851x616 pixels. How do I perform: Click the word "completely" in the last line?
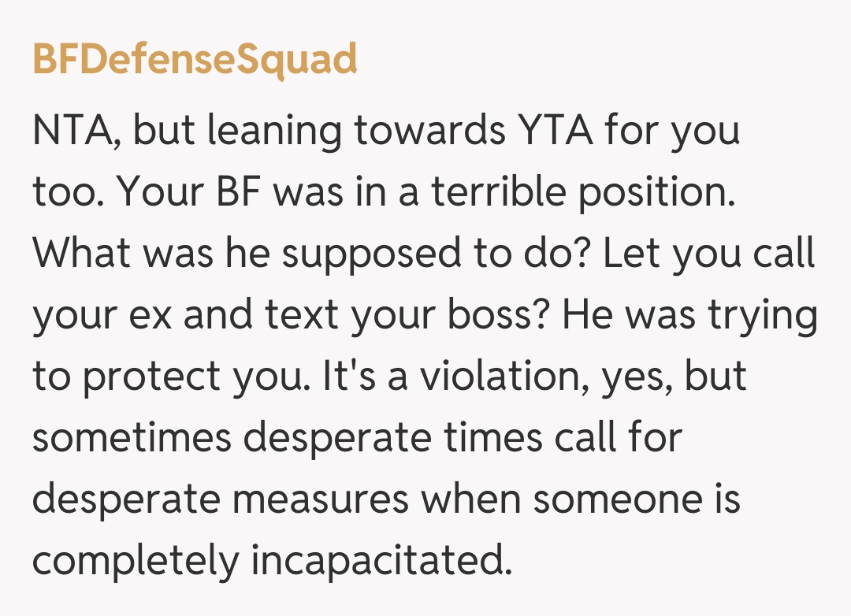[x=135, y=560]
